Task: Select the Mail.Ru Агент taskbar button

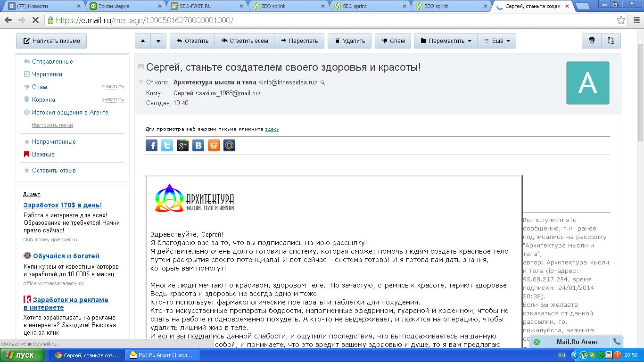Action: [x=163, y=355]
